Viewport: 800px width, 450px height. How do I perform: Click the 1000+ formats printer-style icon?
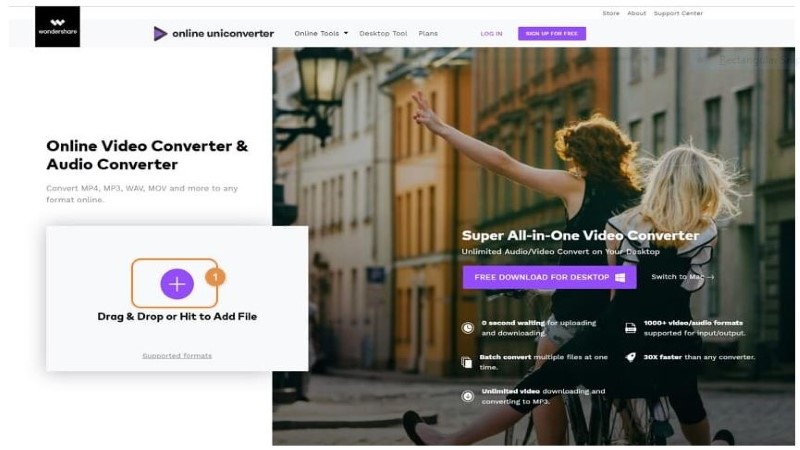tap(631, 328)
